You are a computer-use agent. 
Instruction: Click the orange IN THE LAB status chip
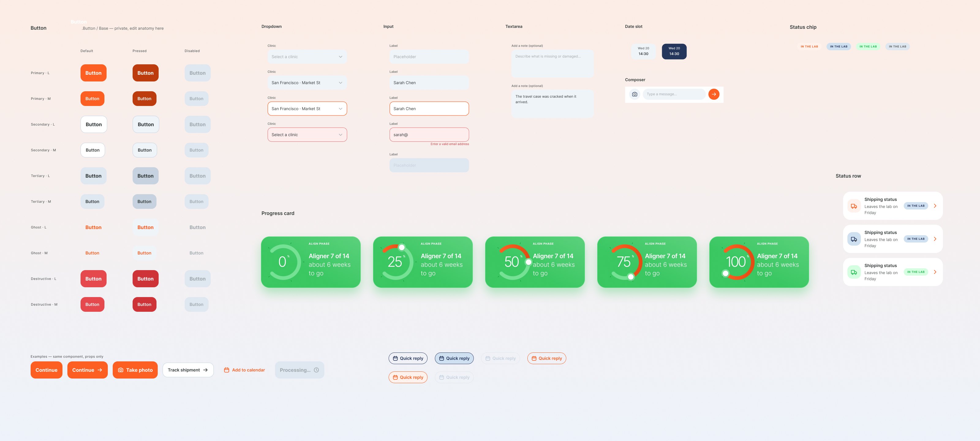click(x=809, y=47)
